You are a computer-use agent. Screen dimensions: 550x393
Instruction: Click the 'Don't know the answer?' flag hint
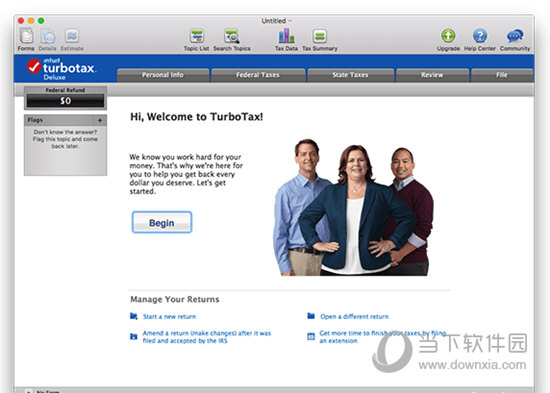[65, 139]
